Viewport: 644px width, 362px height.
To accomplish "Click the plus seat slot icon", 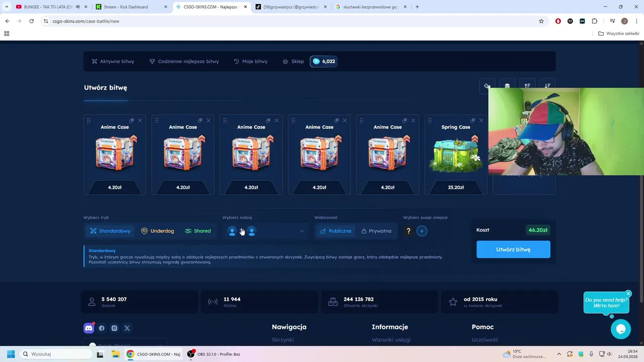I will [x=422, y=231].
